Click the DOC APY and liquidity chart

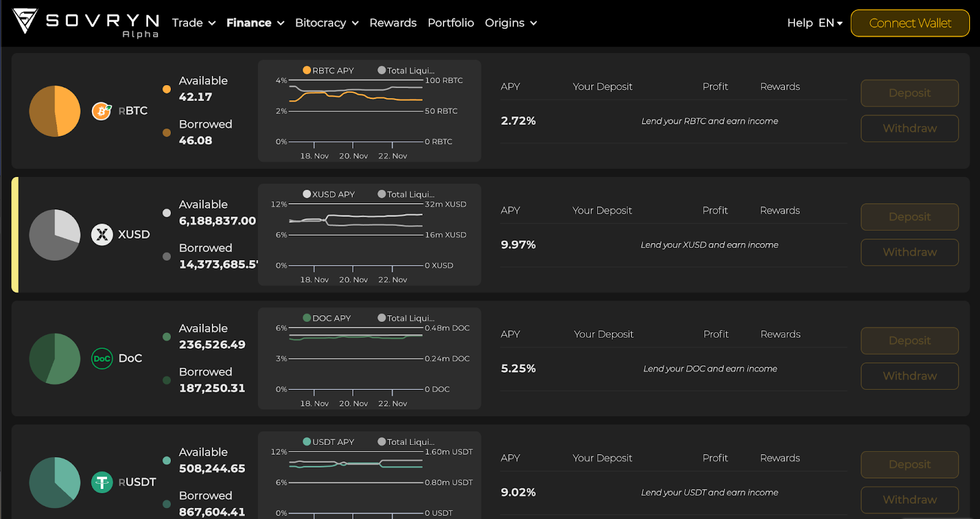(x=369, y=359)
